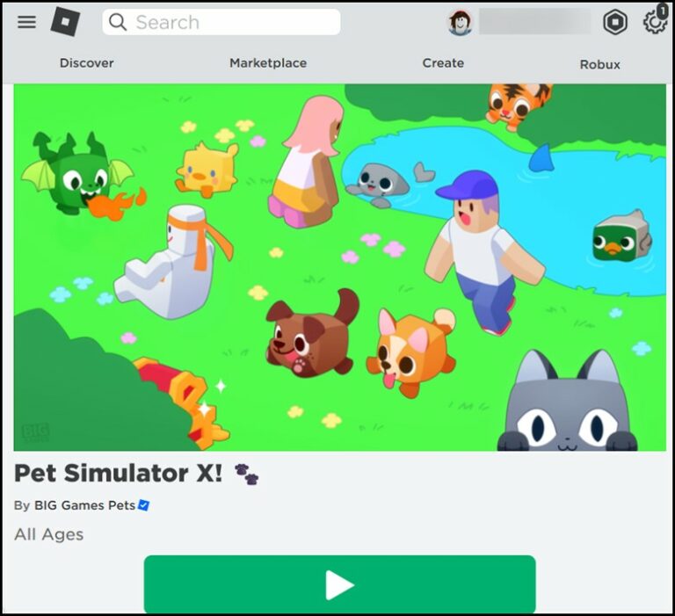The width and height of the screenshot is (675, 616).
Task: Click the Pet Simulator X game thumbnail
Action: click(x=339, y=267)
